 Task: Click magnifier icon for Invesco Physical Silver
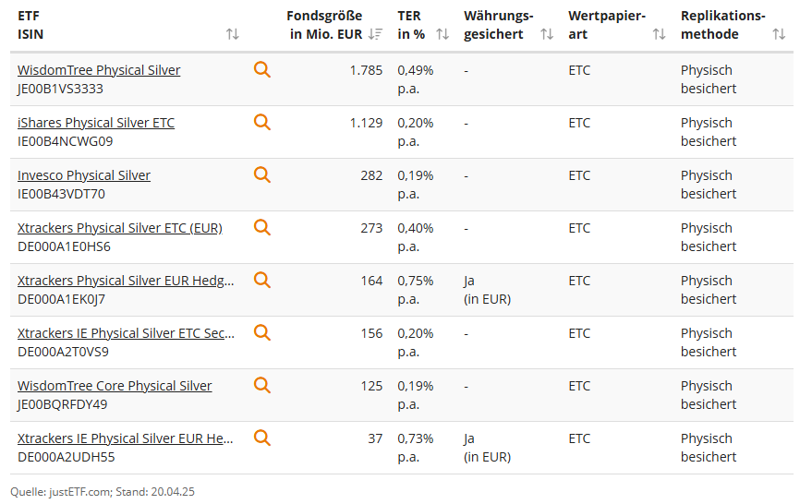point(262,174)
